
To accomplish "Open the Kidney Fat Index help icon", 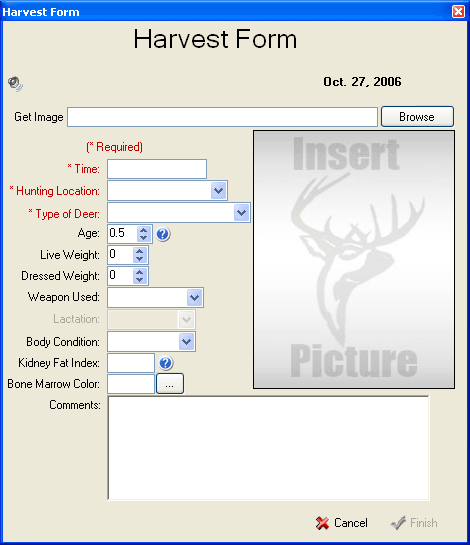I will (166, 363).
